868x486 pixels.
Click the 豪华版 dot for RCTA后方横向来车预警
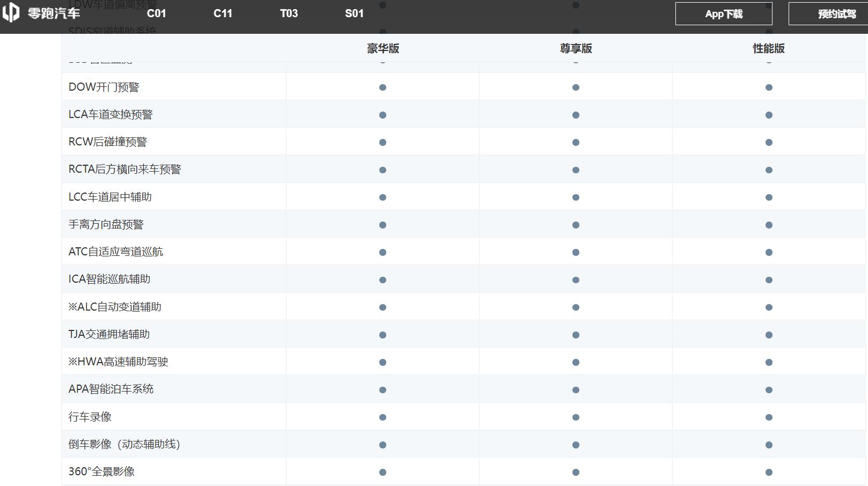pyautogui.click(x=382, y=170)
